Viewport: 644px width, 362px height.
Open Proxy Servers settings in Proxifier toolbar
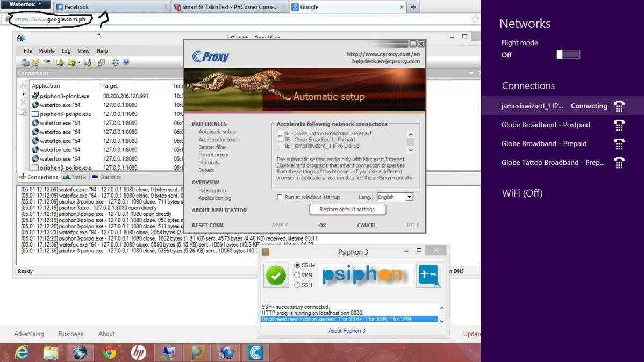25,62
